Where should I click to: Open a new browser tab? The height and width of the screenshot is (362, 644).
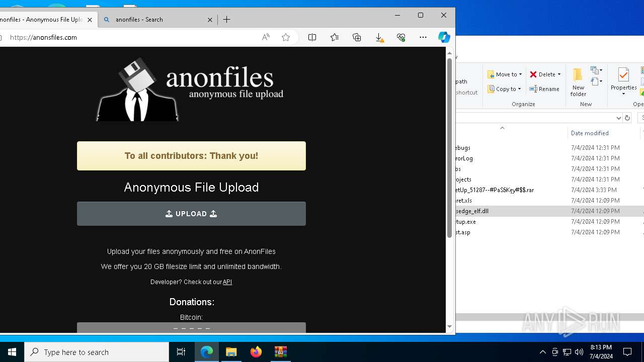pos(227,20)
